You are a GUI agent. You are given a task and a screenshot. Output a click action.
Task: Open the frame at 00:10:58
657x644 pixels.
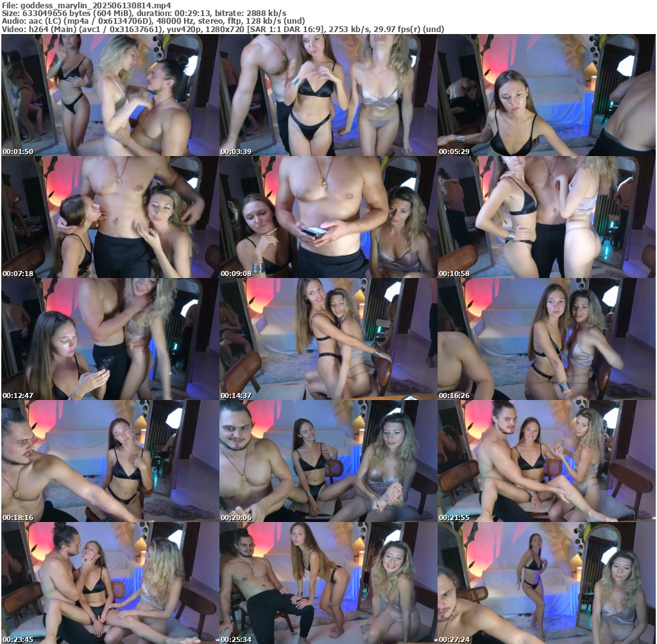coord(547,217)
